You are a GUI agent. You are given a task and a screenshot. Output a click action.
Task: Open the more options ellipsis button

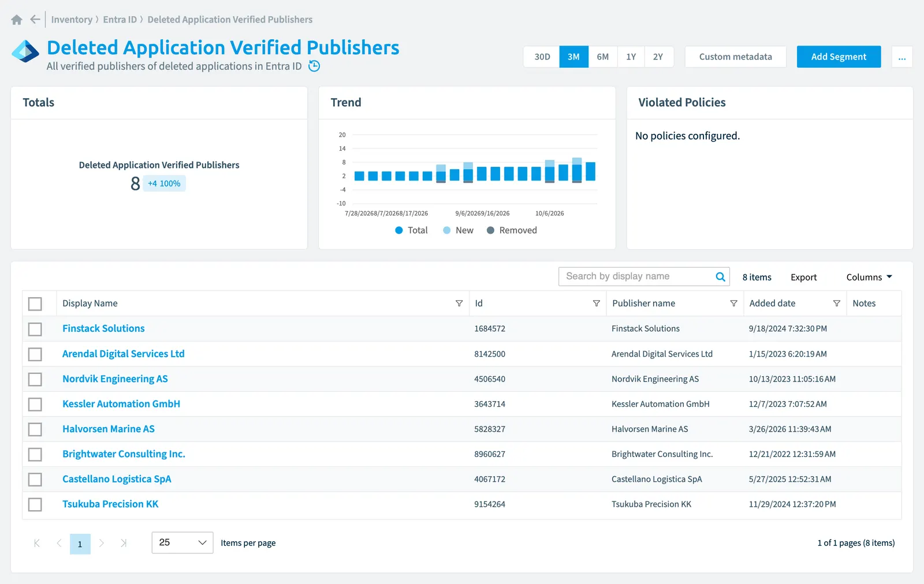[x=902, y=57]
